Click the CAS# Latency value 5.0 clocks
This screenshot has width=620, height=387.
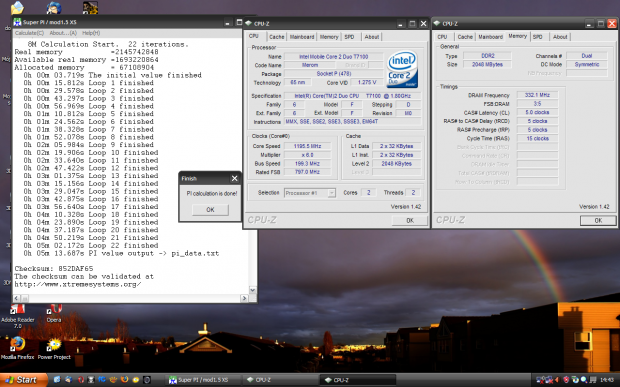pyautogui.click(x=537, y=112)
